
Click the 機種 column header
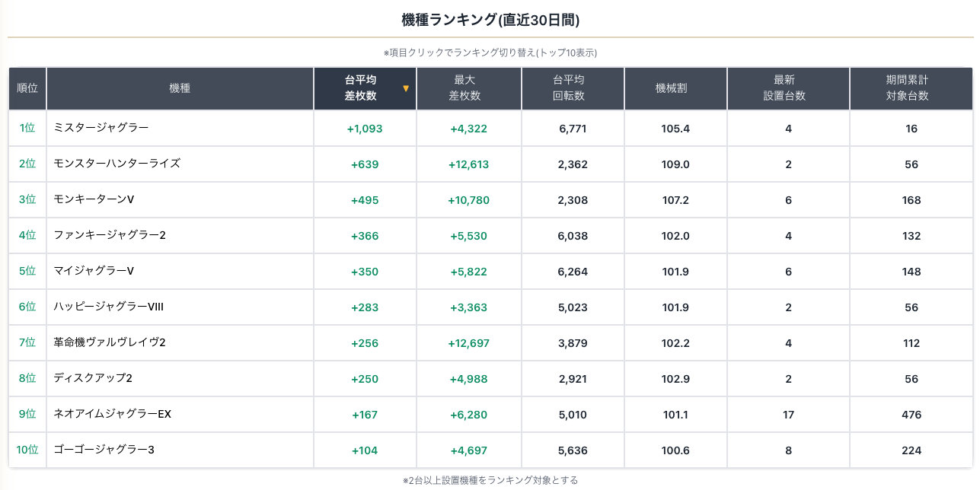tap(180, 88)
